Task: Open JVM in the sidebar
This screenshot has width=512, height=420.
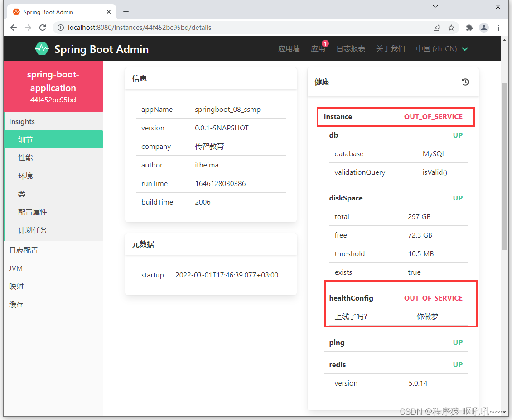Action: tap(53, 268)
